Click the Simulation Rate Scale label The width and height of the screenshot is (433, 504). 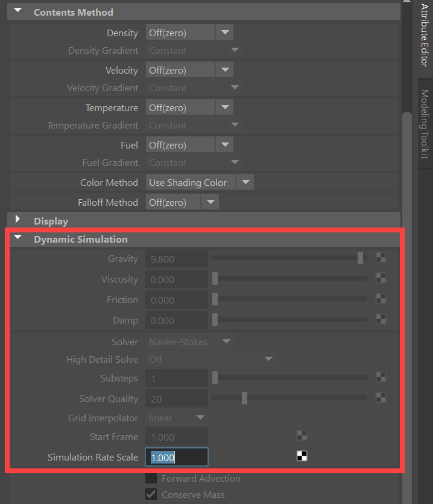coord(93,457)
